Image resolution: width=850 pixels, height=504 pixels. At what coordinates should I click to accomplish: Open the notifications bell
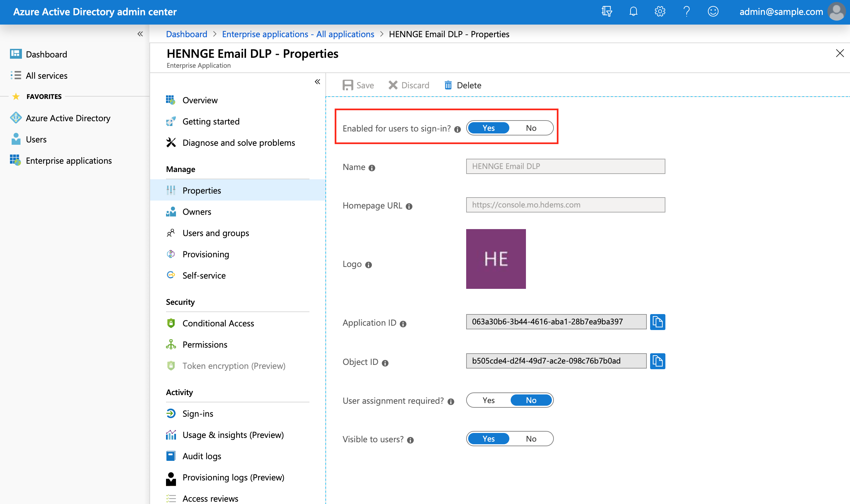(633, 12)
